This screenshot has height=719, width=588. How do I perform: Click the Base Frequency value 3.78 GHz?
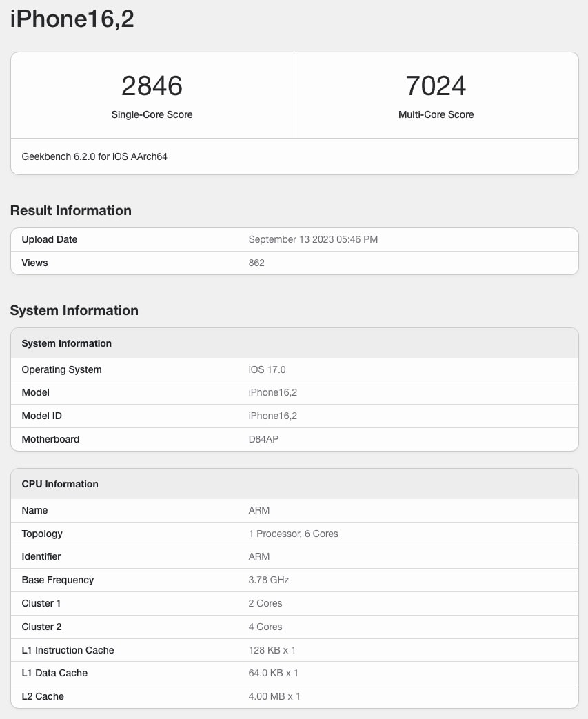click(269, 580)
